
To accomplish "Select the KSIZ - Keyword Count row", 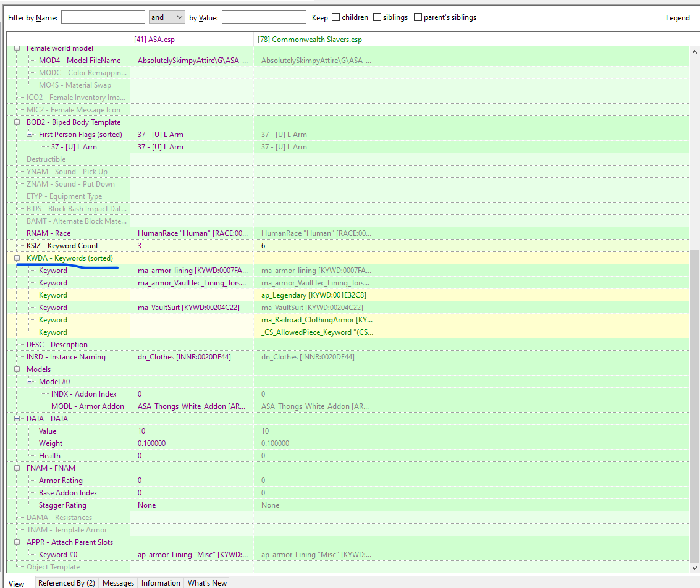I will point(348,246).
